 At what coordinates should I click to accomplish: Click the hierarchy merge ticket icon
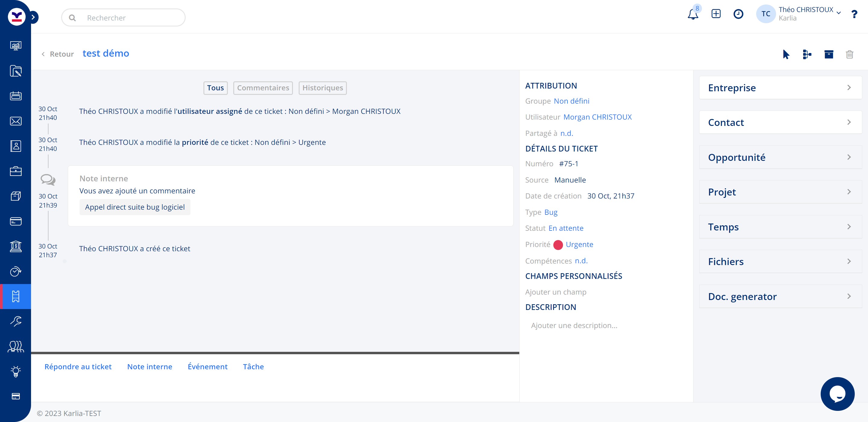(807, 54)
